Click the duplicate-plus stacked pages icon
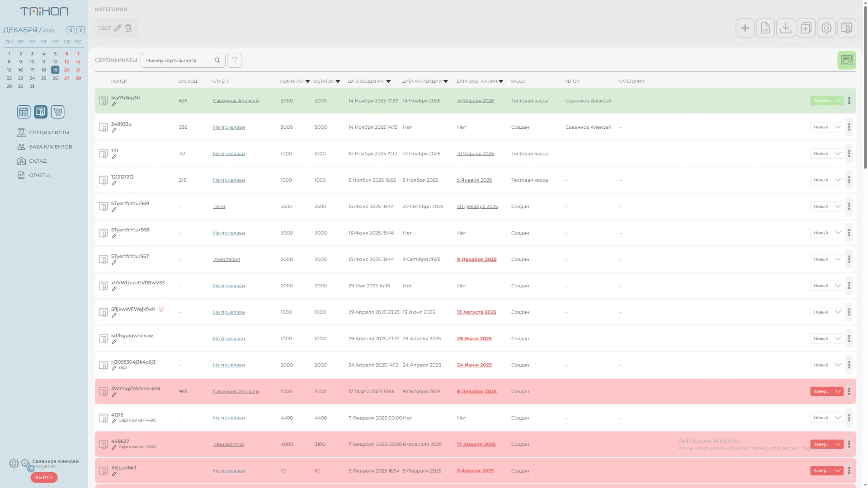868x488 pixels. point(806,28)
